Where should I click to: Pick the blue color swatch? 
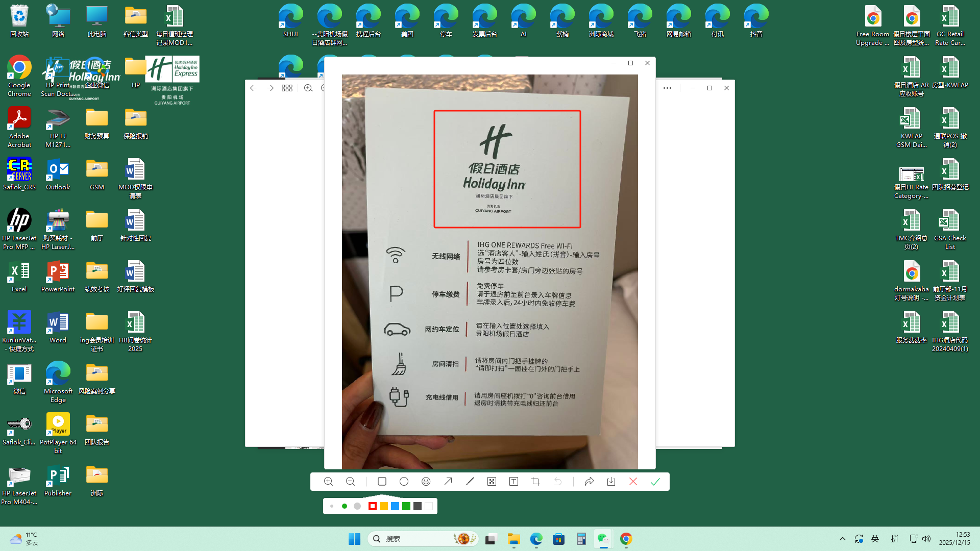click(395, 506)
